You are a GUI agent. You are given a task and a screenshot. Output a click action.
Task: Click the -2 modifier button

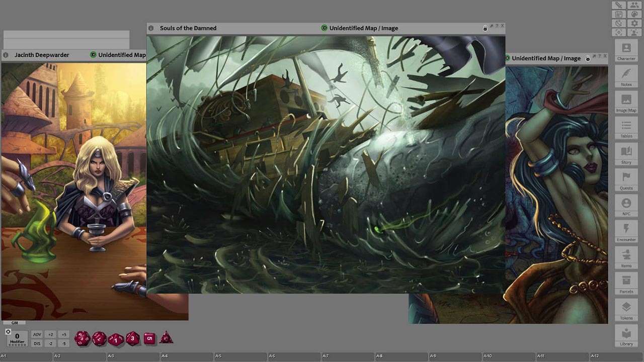(50, 343)
